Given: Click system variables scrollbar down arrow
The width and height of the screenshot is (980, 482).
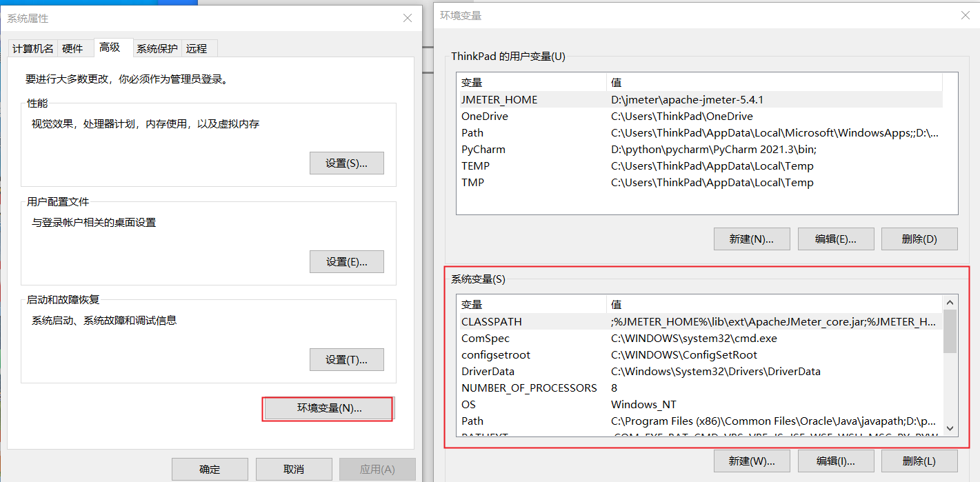Looking at the screenshot, I should (950, 429).
